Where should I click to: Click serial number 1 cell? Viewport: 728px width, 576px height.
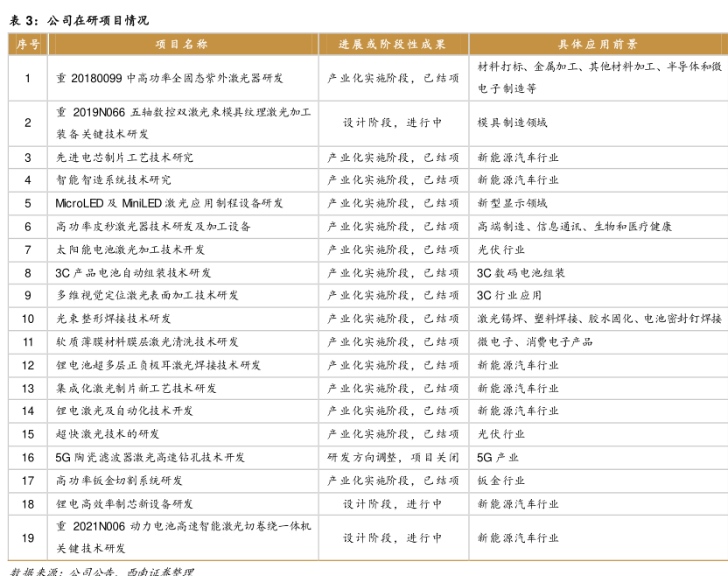28,78
